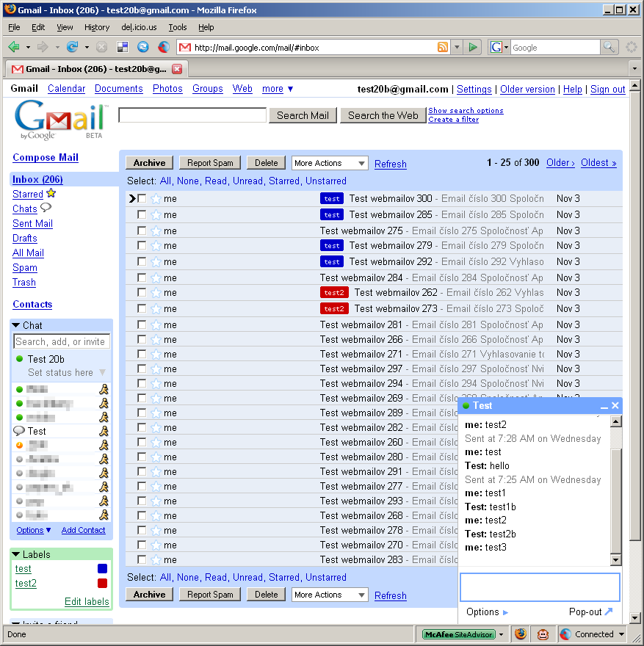
Task: Open the Edit menu
Action: pos(38,27)
